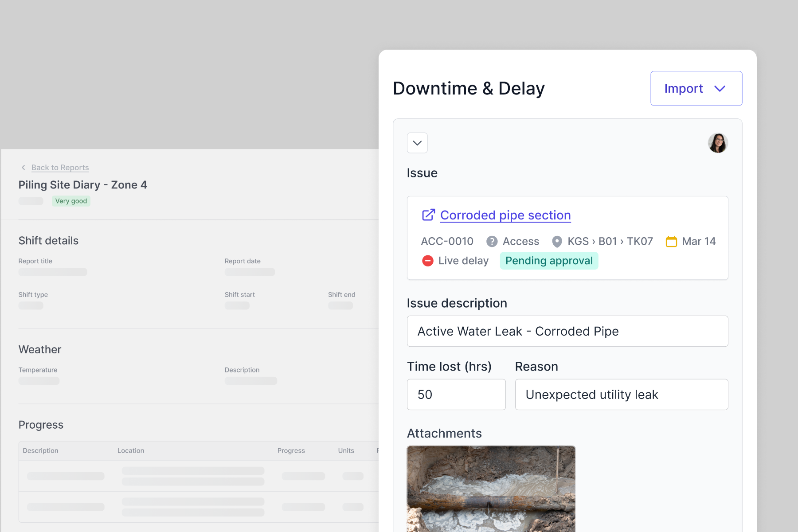Click the Pending approval badge
798x532 pixels.
pos(549,261)
